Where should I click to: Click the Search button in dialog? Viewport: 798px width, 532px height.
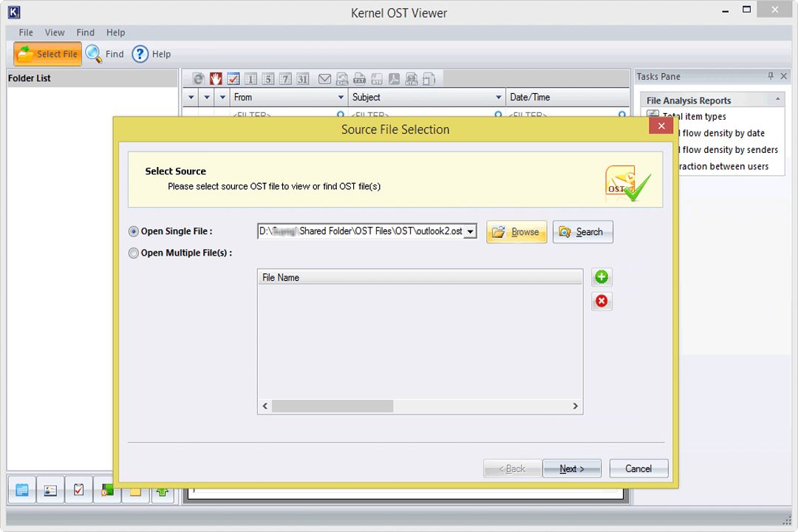[583, 231]
